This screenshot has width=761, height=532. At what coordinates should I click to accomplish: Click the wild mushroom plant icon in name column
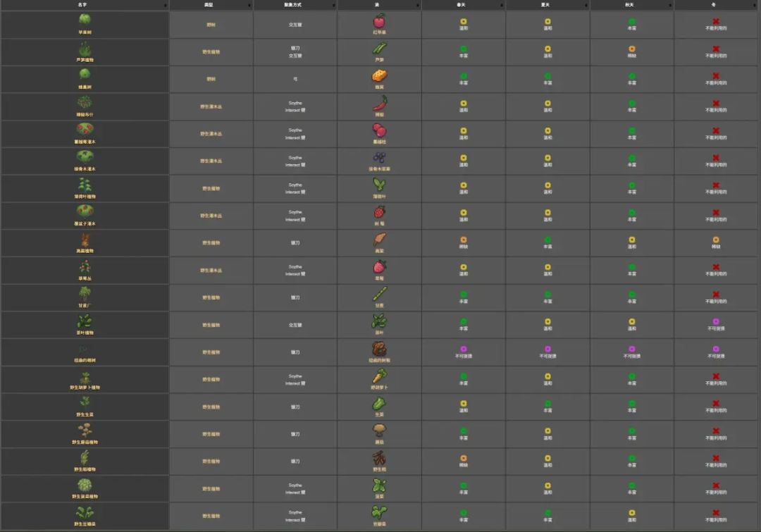coord(85,430)
